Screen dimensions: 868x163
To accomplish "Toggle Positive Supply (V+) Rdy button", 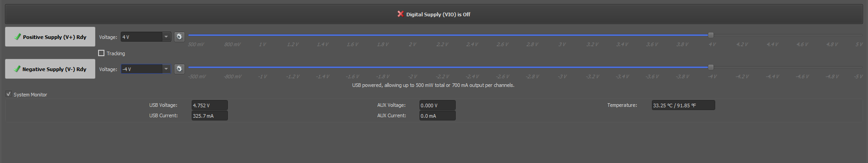I will (x=50, y=37).
